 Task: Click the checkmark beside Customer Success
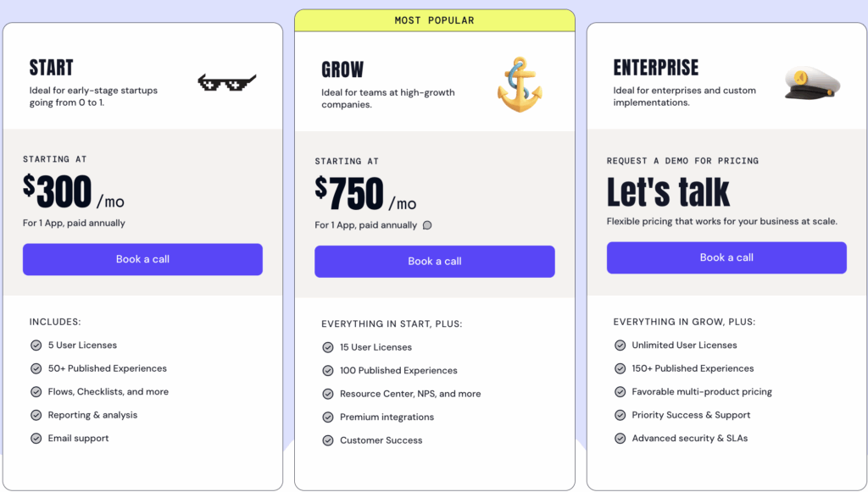tap(328, 440)
